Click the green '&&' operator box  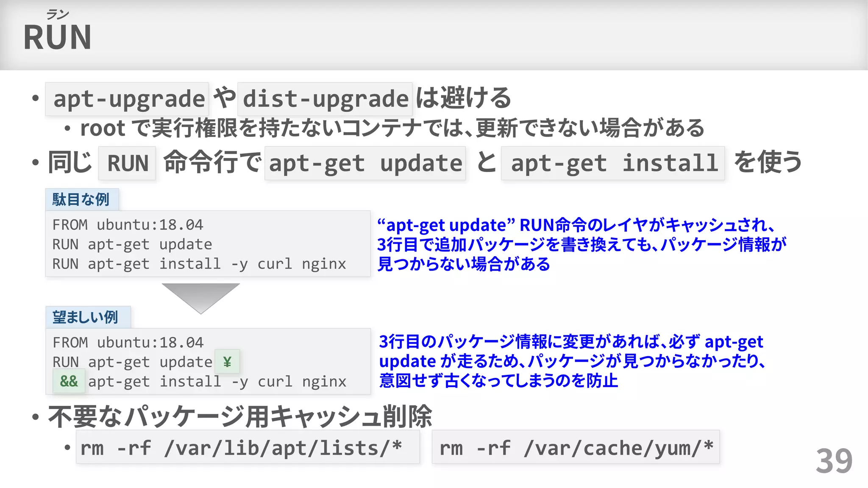(69, 381)
